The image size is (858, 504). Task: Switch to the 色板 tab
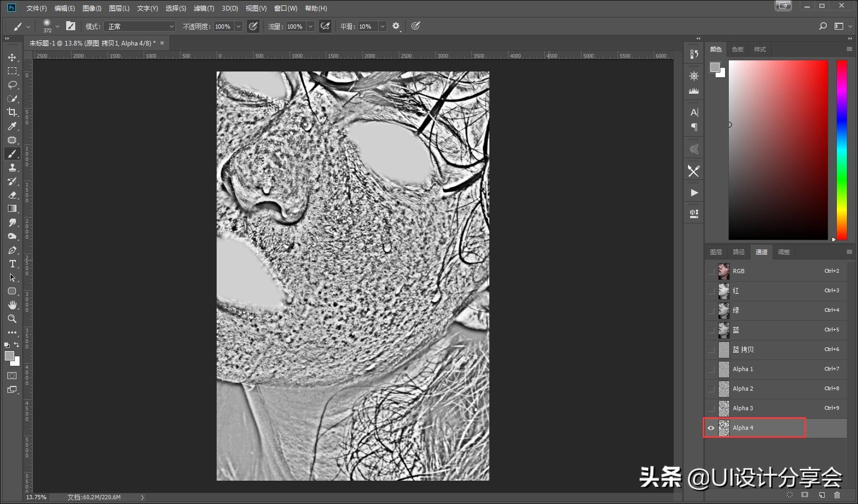(737, 49)
